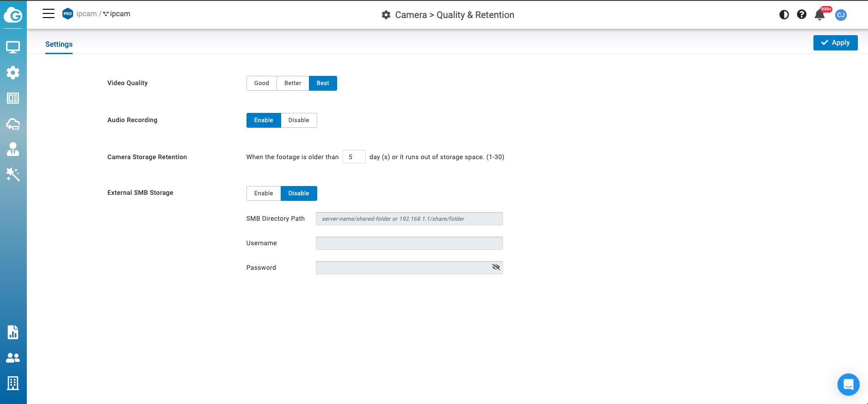868x404 pixels.
Task: Set Video Quality to Better
Action: click(293, 83)
